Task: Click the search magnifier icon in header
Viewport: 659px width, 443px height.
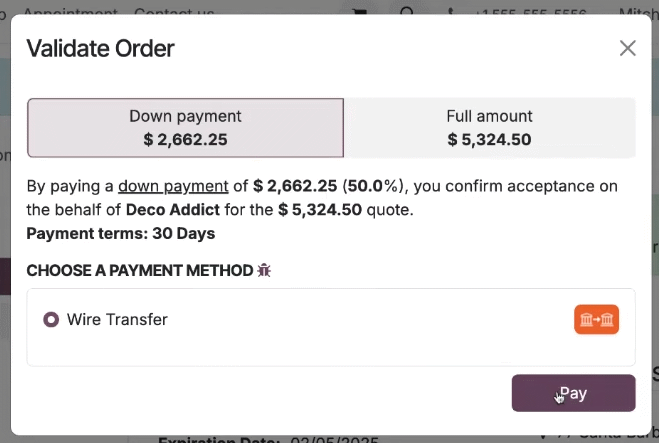Action: point(406,11)
